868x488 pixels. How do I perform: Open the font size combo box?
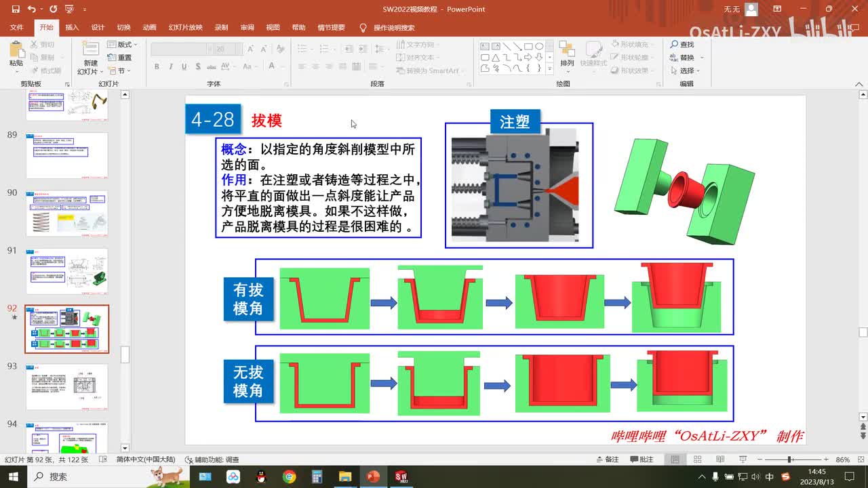[229, 49]
